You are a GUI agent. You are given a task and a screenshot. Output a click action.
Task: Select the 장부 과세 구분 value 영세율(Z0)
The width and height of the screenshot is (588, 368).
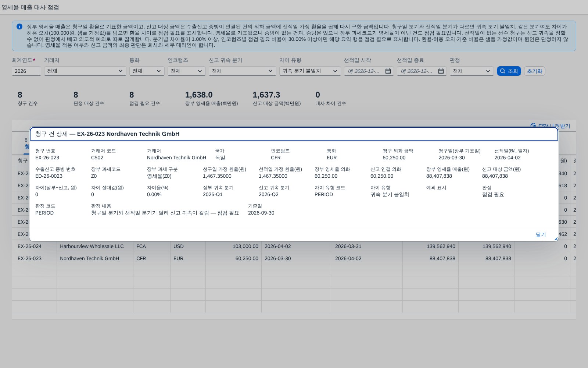click(159, 176)
